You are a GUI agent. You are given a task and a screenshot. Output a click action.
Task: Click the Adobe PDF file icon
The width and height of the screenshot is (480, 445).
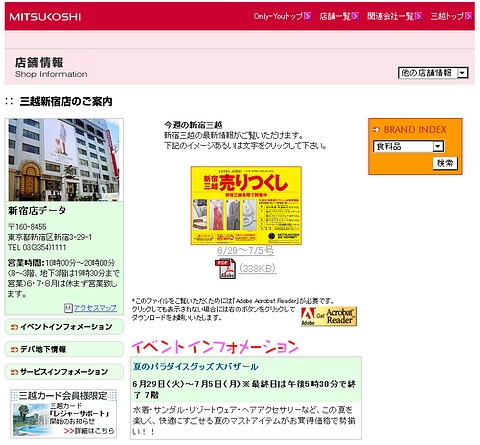coord(225,268)
